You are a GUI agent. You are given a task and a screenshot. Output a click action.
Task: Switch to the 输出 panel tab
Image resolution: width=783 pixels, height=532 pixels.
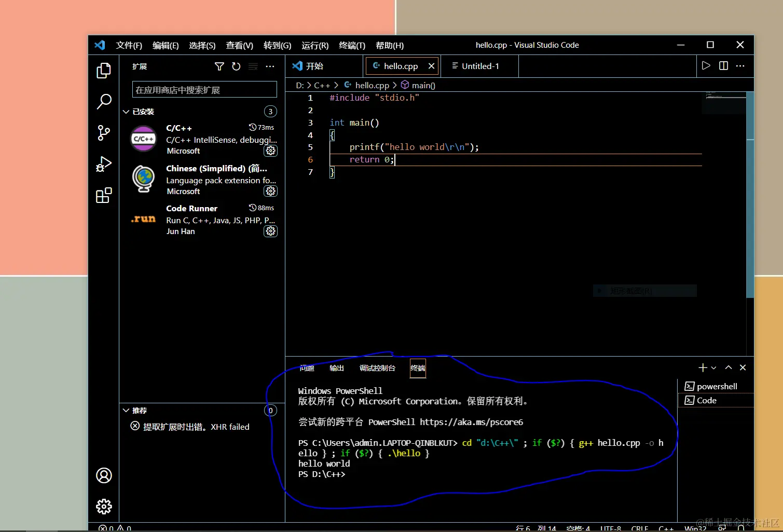click(x=337, y=368)
